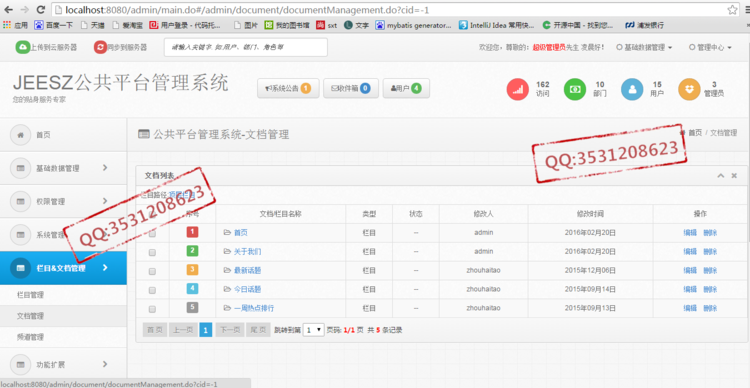This screenshot has width=750, height=388.
Task: Expand 权限管理 in the sidebar
Action: [63, 201]
